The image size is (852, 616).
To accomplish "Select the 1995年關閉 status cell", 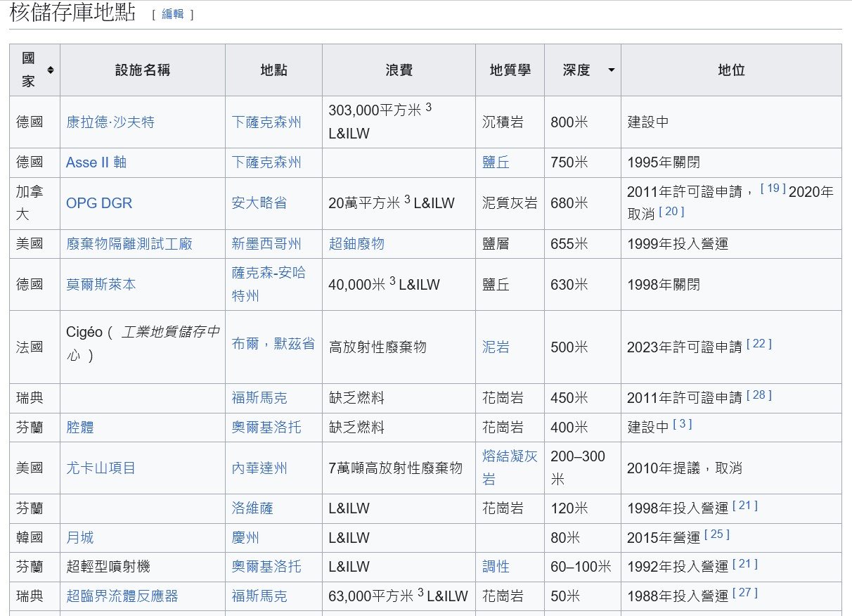I will pos(731,162).
